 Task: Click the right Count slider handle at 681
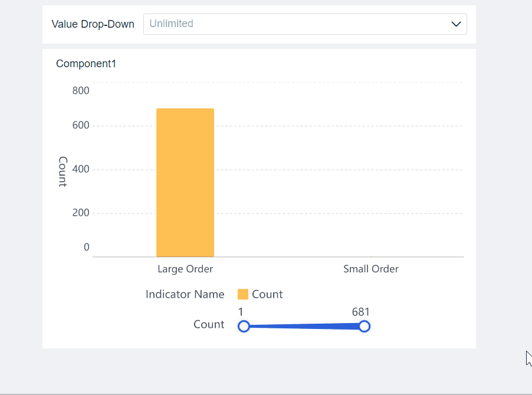tap(364, 326)
